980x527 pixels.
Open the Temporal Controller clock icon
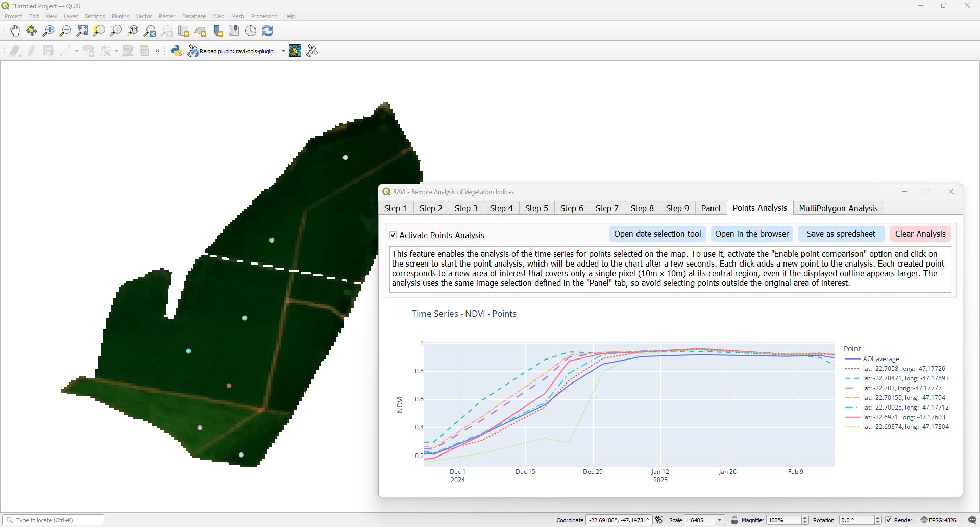(251, 31)
